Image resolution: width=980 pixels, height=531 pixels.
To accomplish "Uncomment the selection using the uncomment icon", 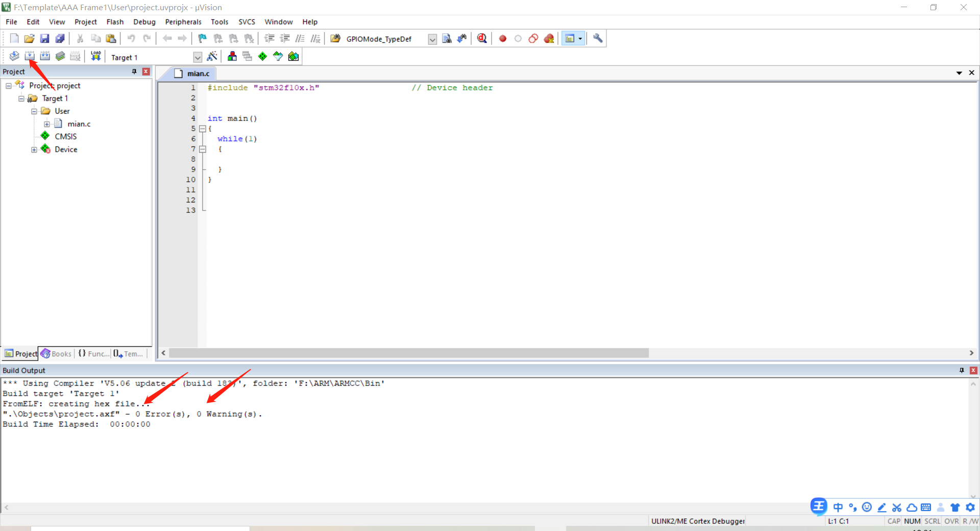I will [x=315, y=38].
